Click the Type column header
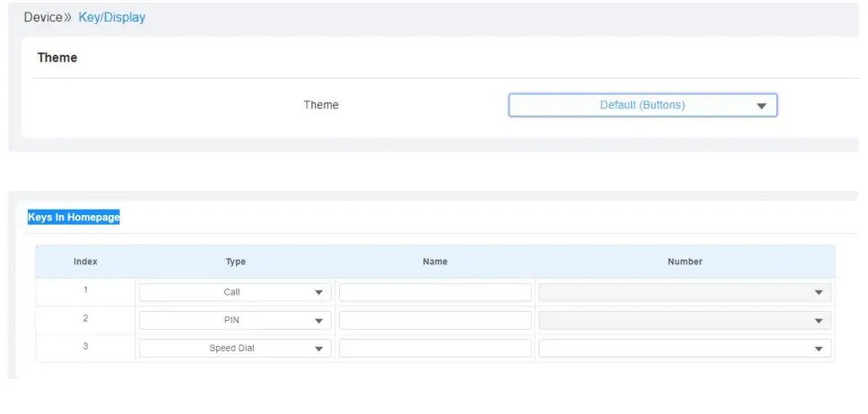 (235, 262)
